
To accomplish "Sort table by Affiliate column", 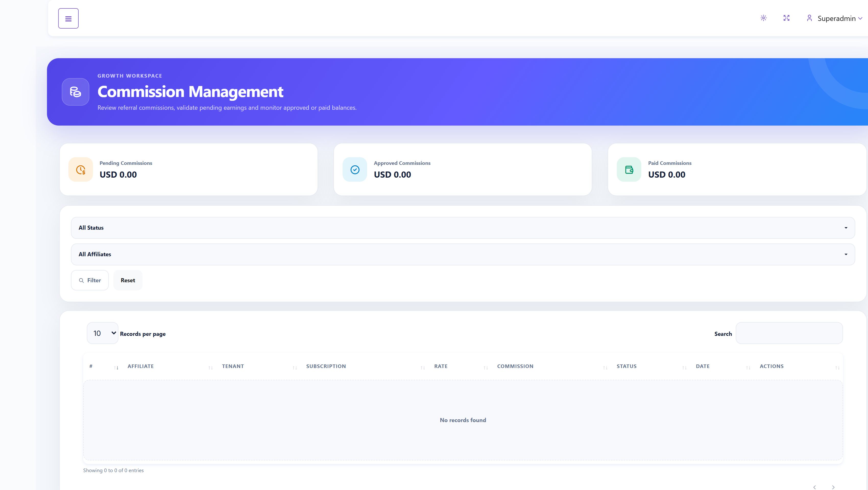I will [169, 366].
